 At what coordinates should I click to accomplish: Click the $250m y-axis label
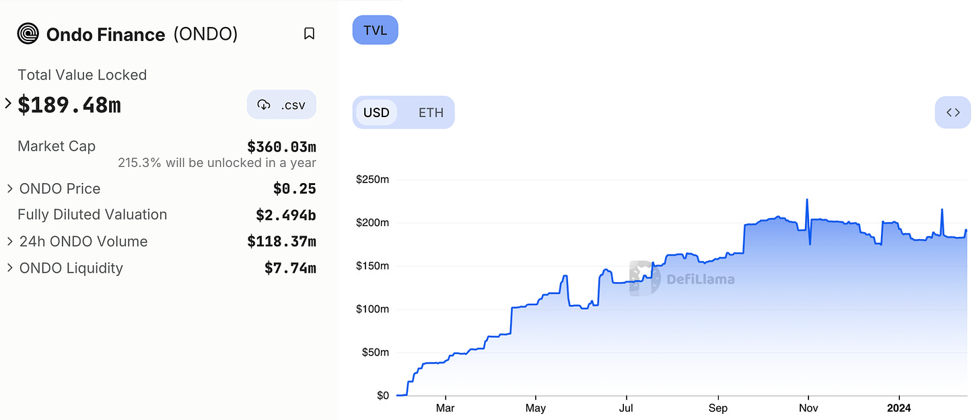[x=372, y=180]
